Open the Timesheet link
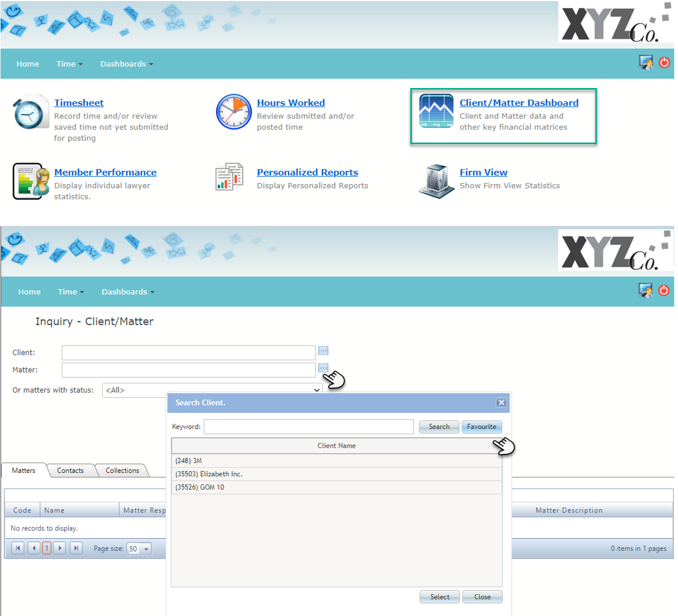 [x=79, y=103]
